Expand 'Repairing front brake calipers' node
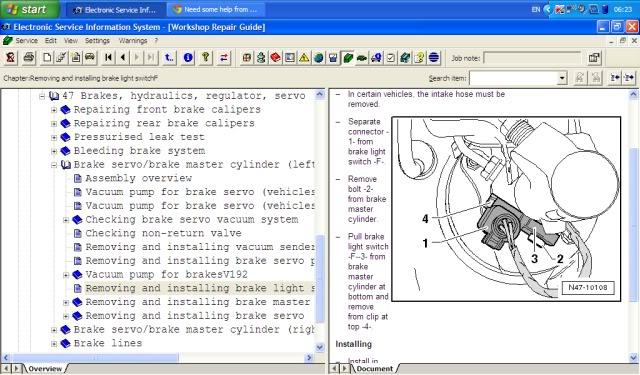The width and height of the screenshot is (640, 375). pos(54,110)
